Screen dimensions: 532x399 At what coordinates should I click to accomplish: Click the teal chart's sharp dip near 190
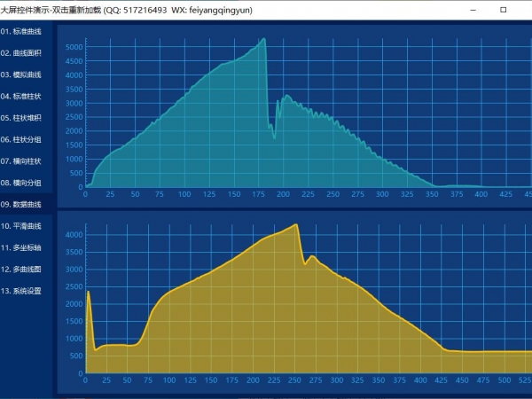[x=274, y=137]
